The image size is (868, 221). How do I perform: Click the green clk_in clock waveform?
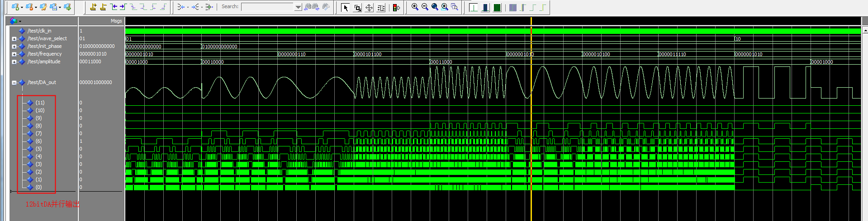click(x=493, y=31)
